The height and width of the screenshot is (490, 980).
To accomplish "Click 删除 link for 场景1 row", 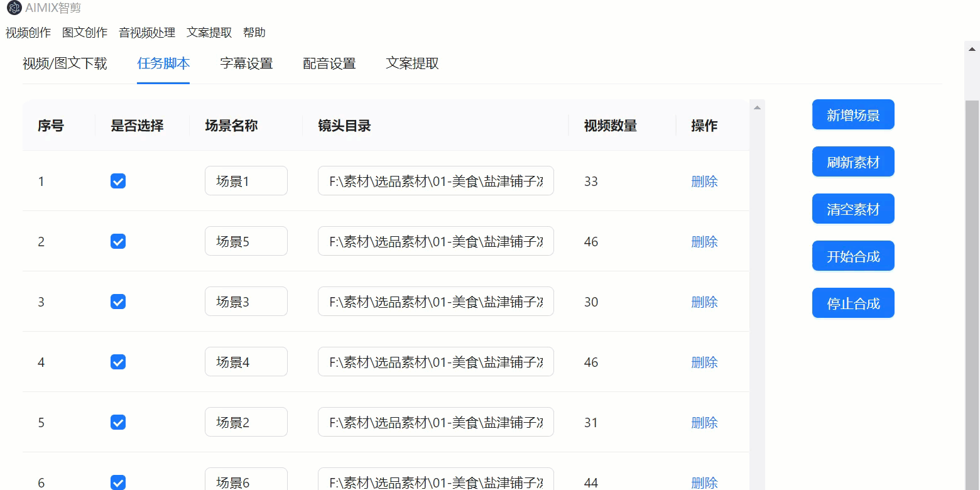I will pos(704,182).
